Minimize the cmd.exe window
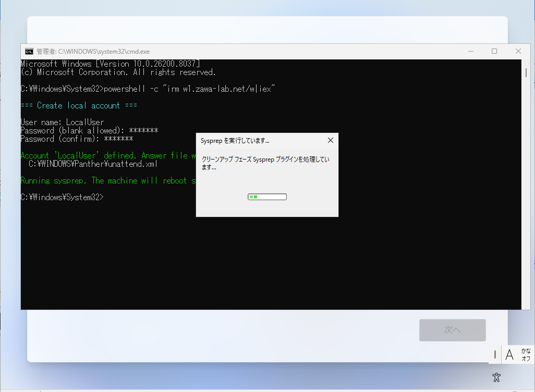This screenshot has width=535, height=392. point(471,51)
